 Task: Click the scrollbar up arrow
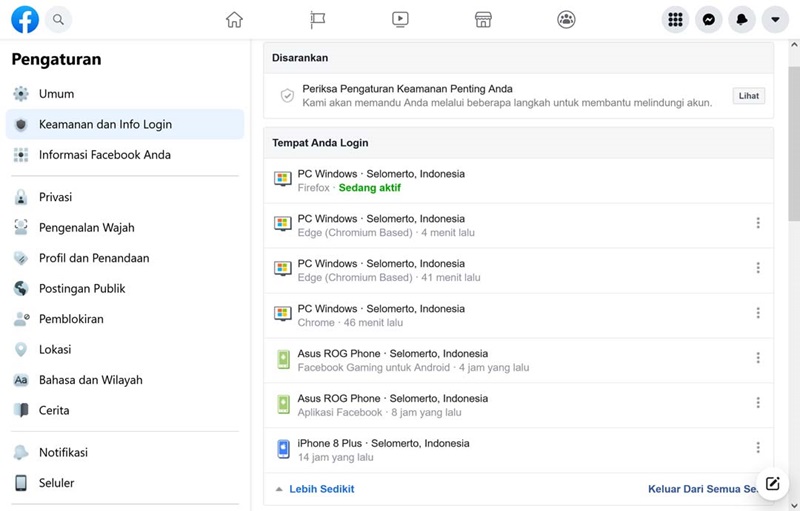pyautogui.click(x=794, y=45)
